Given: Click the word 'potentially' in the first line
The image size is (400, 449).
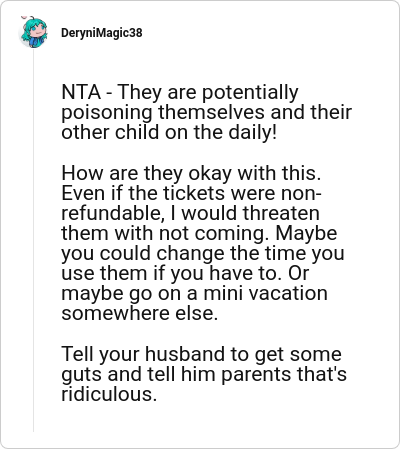Looking at the screenshot, I should coord(250,93).
